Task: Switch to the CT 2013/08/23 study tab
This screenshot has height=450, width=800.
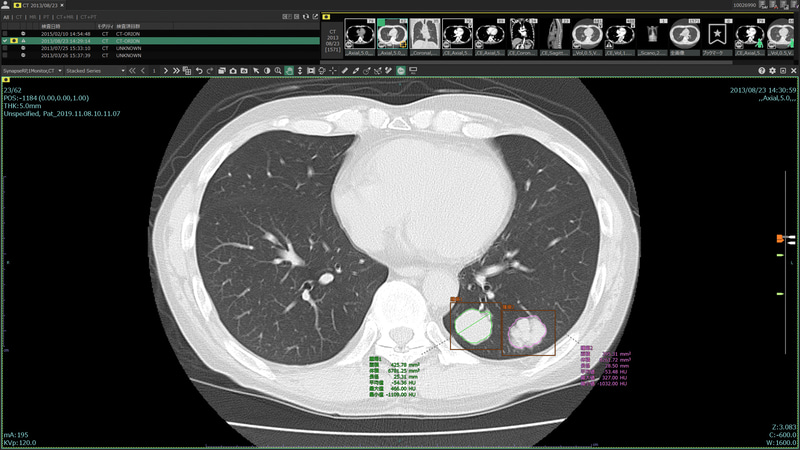Action: coord(36,5)
